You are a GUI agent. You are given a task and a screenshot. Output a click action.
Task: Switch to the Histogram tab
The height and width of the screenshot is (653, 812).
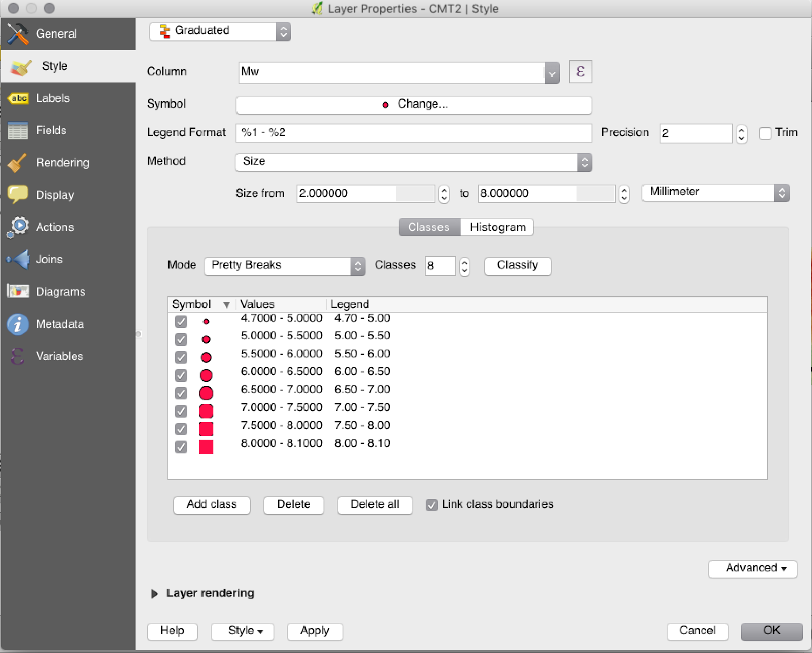(x=496, y=227)
